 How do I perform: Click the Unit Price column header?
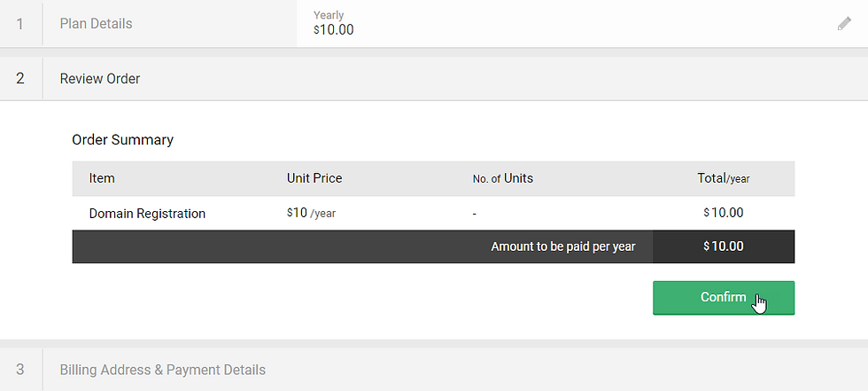[x=314, y=178]
